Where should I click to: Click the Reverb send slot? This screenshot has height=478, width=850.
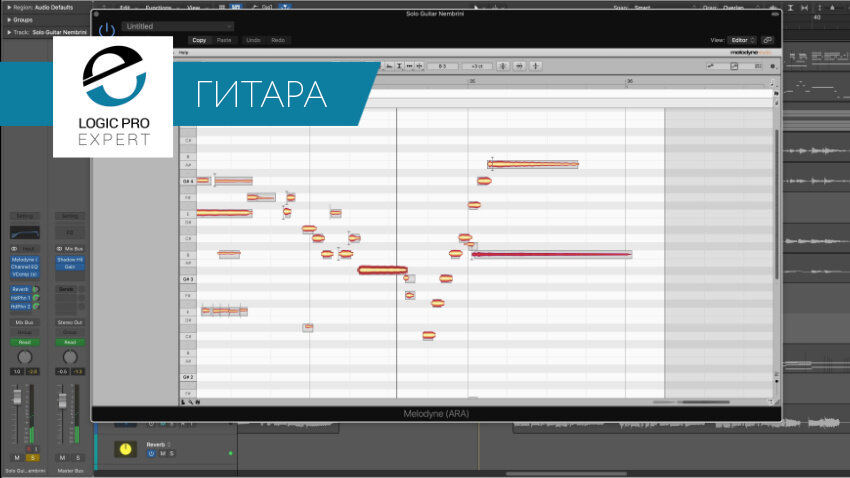(x=21, y=289)
